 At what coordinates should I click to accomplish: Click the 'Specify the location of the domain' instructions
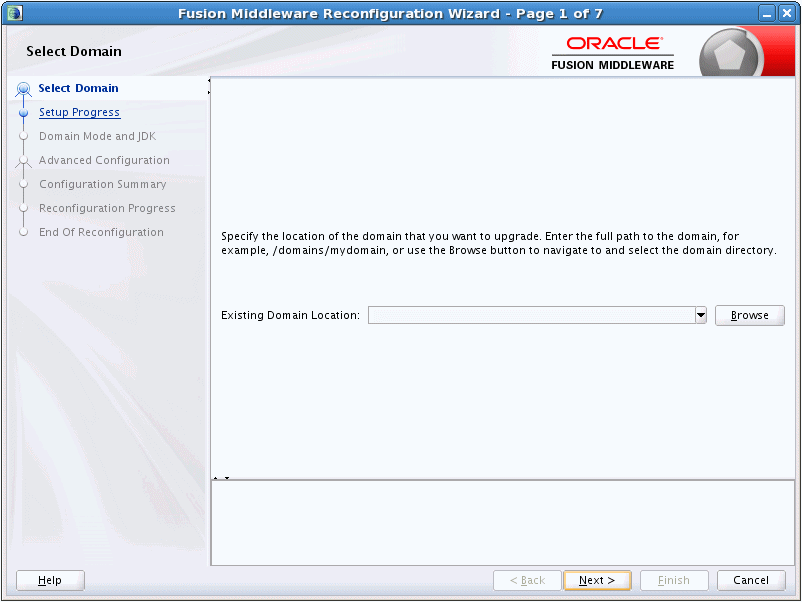[x=499, y=243]
